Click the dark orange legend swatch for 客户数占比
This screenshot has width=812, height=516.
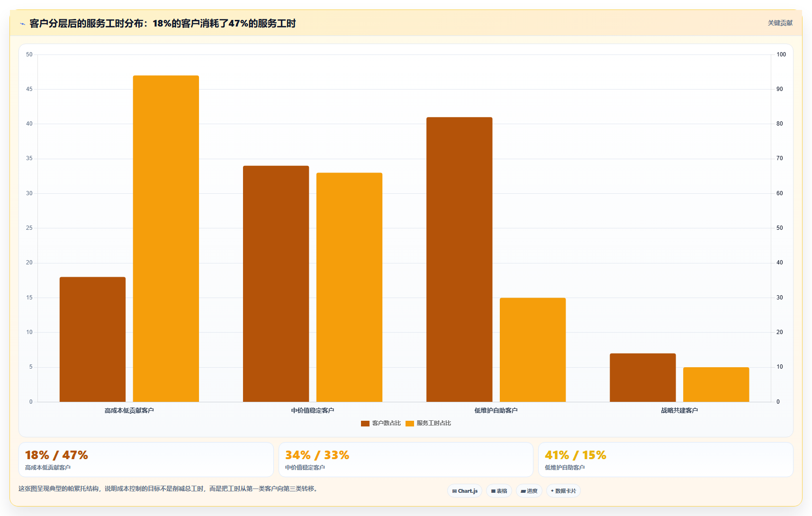(365, 423)
